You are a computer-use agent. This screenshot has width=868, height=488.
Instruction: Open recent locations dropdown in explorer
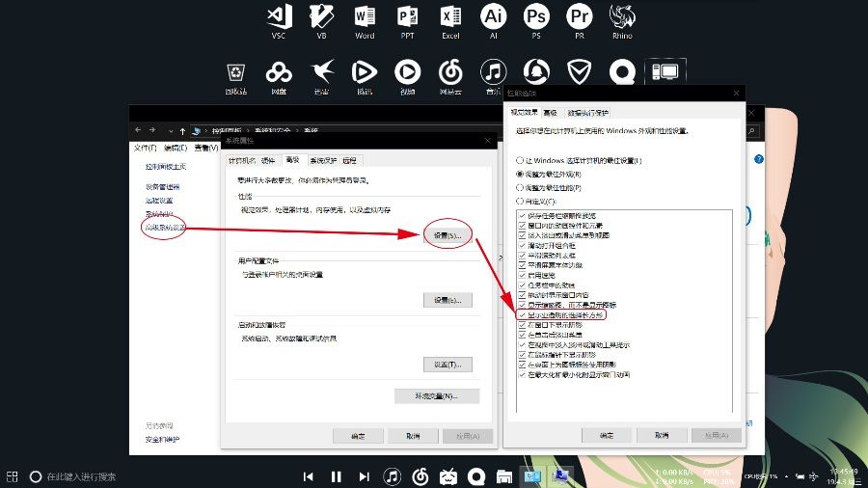point(171,131)
